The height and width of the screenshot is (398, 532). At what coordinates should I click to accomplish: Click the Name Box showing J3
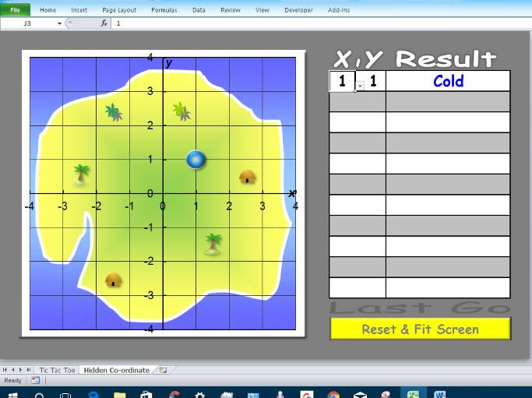tap(27, 23)
